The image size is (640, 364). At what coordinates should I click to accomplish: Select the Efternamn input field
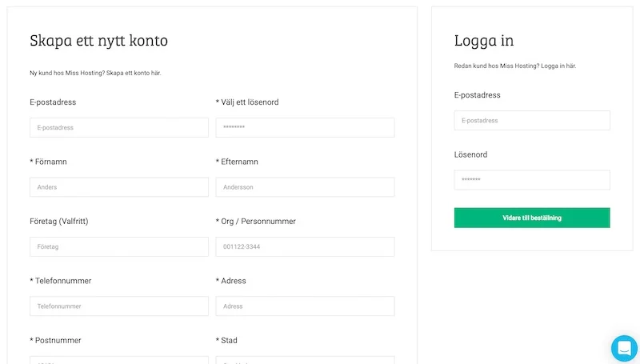coord(305,187)
